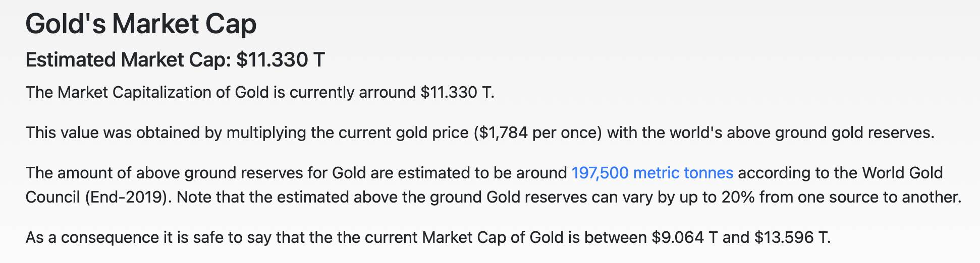
Task: Click the "World Gold" text after the link
Action: pos(902,173)
